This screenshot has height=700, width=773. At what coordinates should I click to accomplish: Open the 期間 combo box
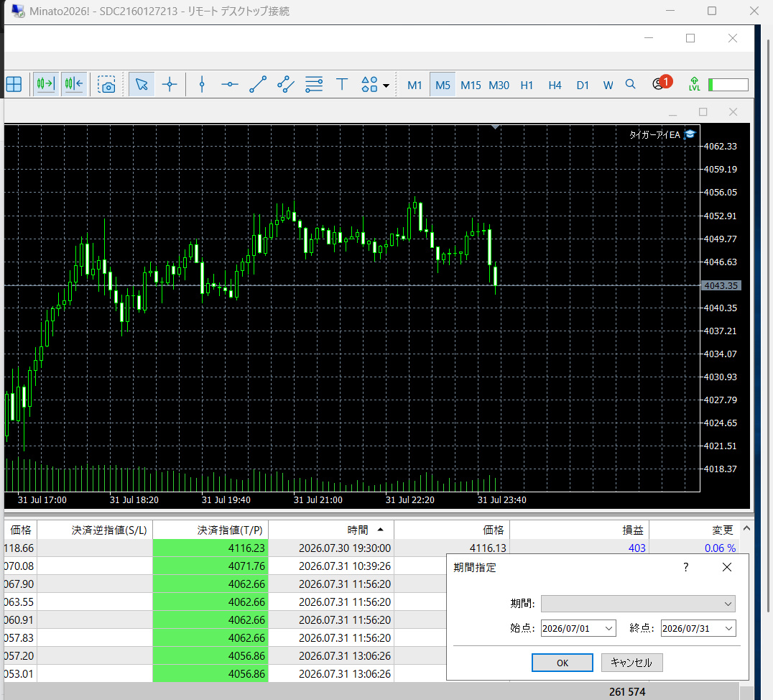(638, 603)
